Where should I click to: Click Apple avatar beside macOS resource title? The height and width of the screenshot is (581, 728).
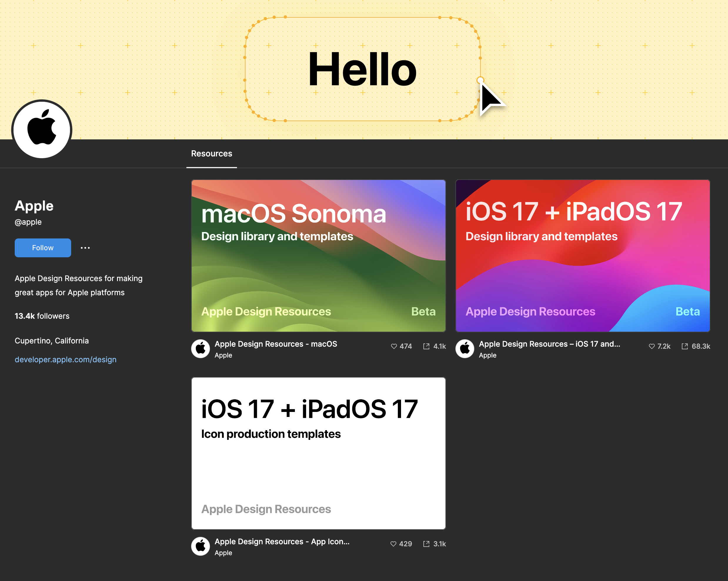tap(201, 348)
